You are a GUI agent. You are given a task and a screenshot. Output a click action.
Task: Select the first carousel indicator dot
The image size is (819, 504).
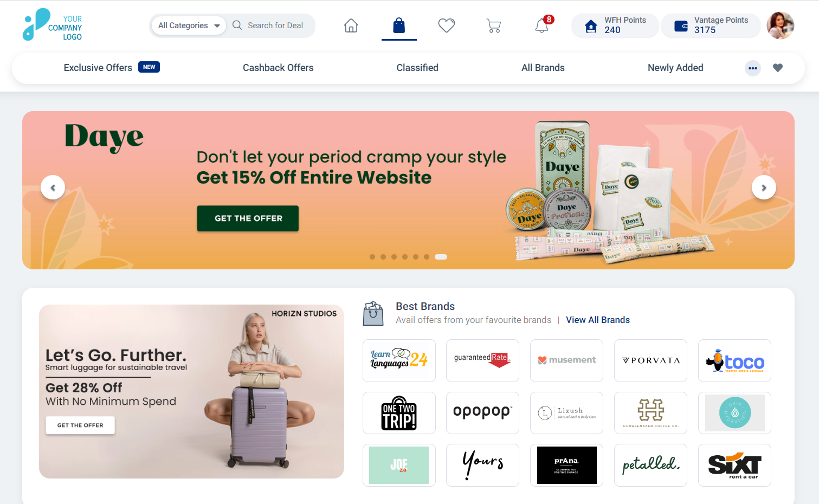click(x=372, y=257)
